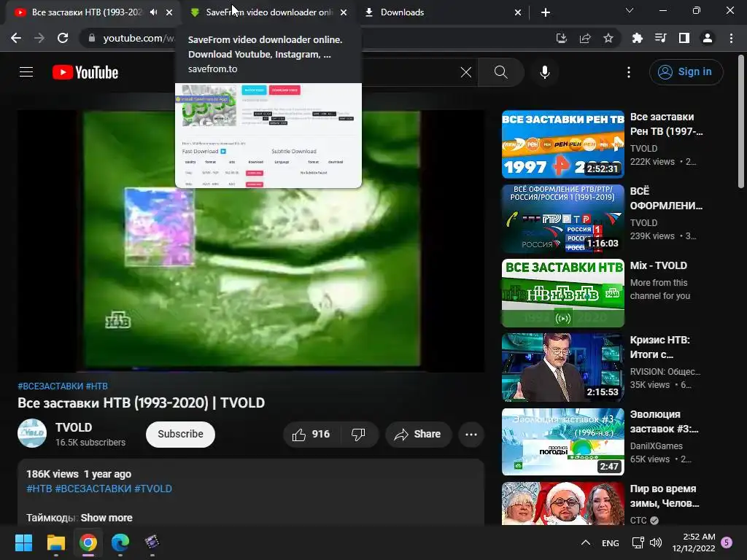The height and width of the screenshot is (560, 747).
Task: Share this page from address bar
Action: tap(585, 38)
